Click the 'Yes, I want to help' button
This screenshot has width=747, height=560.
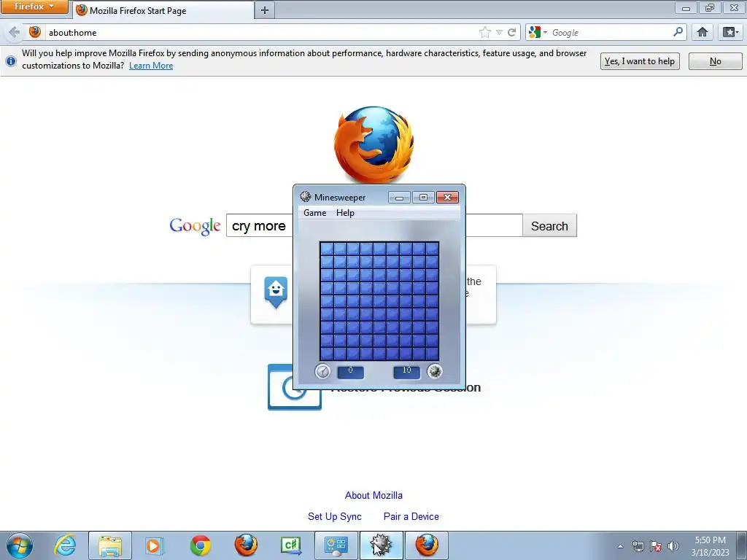(x=639, y=61)
